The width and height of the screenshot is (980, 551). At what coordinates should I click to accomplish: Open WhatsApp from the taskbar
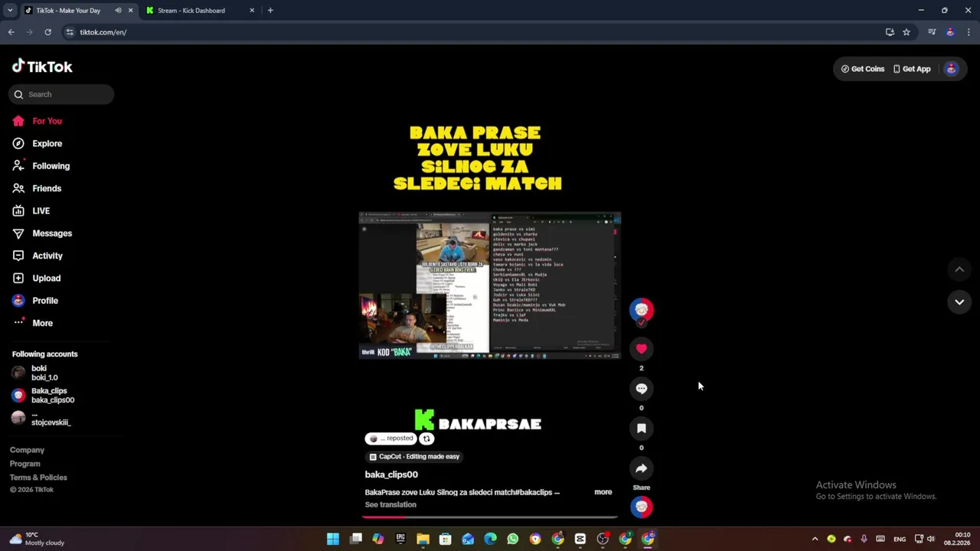(x=513, y=539)
